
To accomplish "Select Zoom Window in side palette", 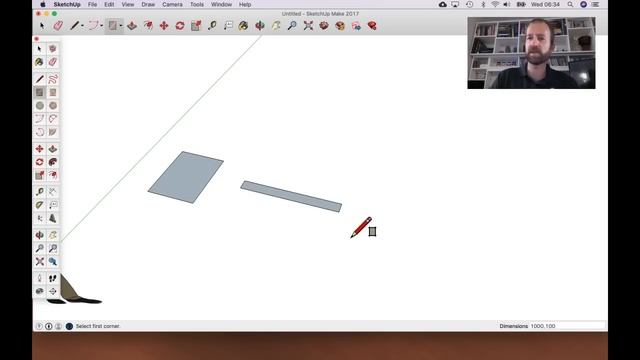I will pyautogui.click(x=53, y=248).
